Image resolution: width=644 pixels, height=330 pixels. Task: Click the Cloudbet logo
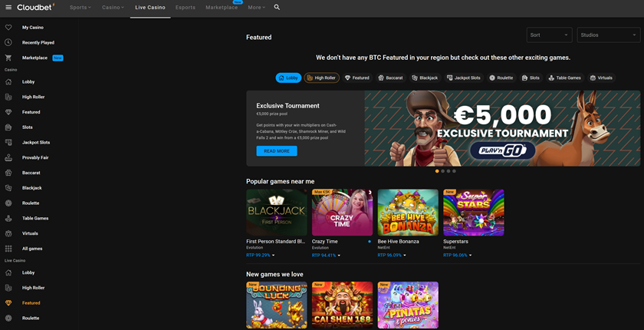(x=36, y=7)
